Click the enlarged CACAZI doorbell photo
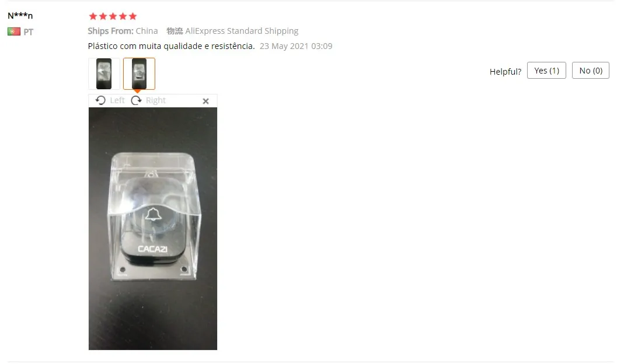 (x=153, y=229)
